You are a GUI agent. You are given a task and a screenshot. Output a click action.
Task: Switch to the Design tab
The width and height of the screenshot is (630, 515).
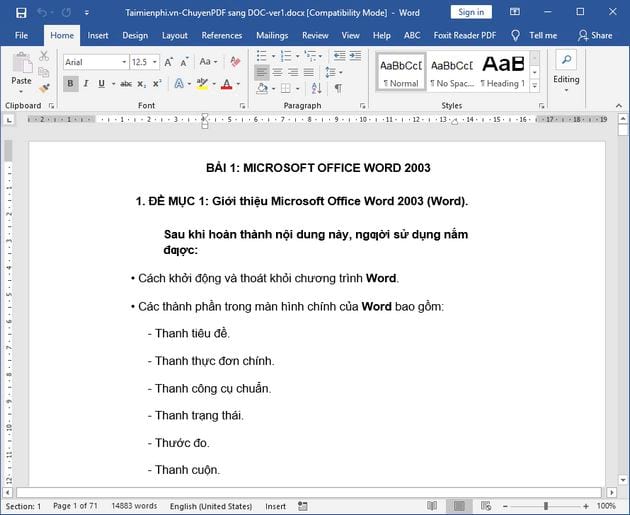pos(135,36)
